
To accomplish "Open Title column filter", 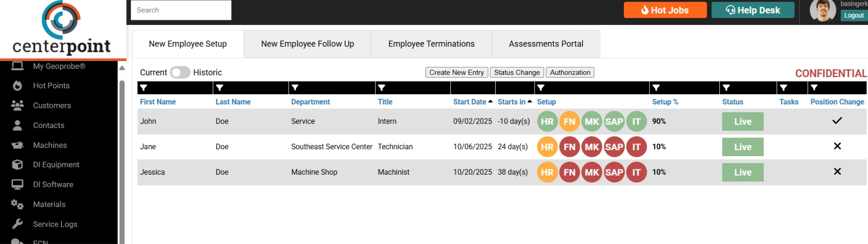I will tap(382, 88).
